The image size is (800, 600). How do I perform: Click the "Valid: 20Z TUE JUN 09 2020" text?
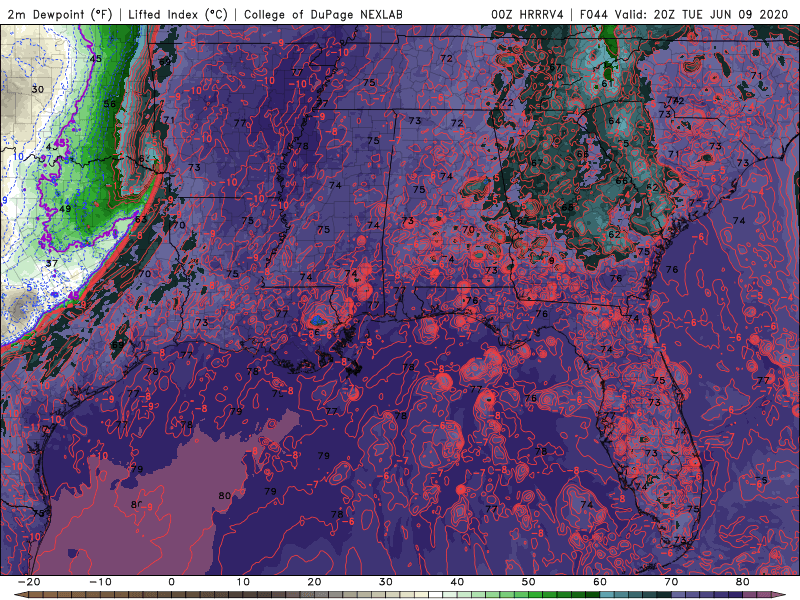click(702, 14)
